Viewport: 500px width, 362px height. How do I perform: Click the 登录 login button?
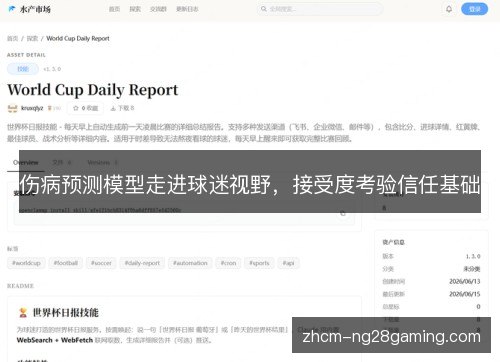474,9
